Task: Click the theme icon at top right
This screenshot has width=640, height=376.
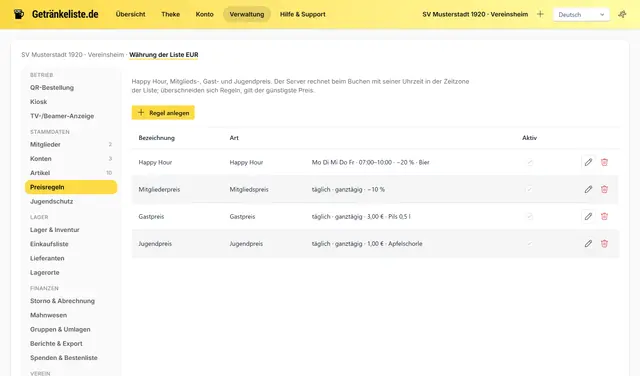Action: click(622, 14)
